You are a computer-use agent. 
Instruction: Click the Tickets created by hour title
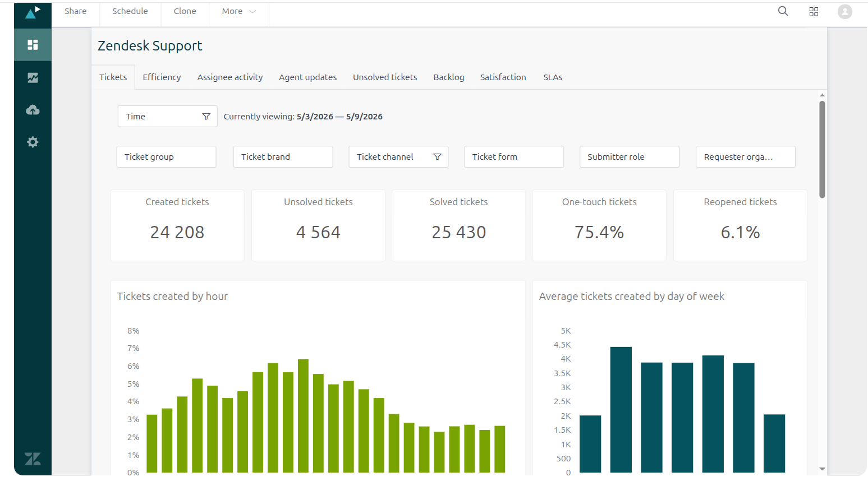click(x=172, y=296)
